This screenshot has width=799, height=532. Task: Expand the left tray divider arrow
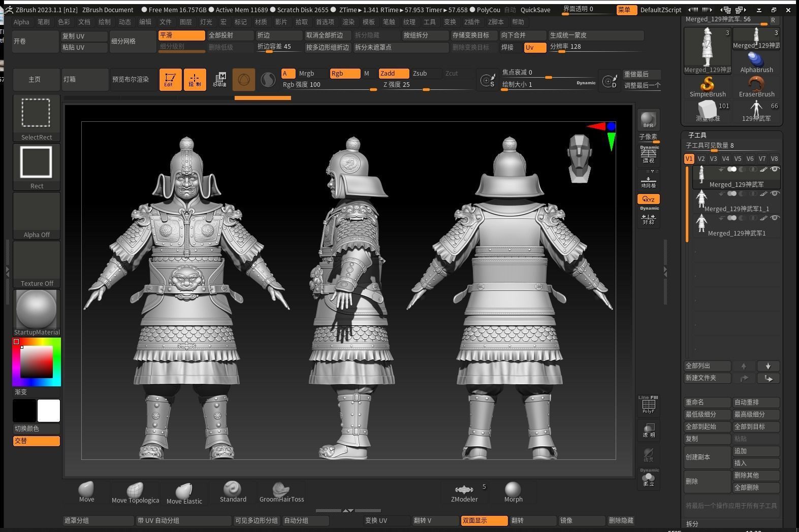(x=7, y=272)
